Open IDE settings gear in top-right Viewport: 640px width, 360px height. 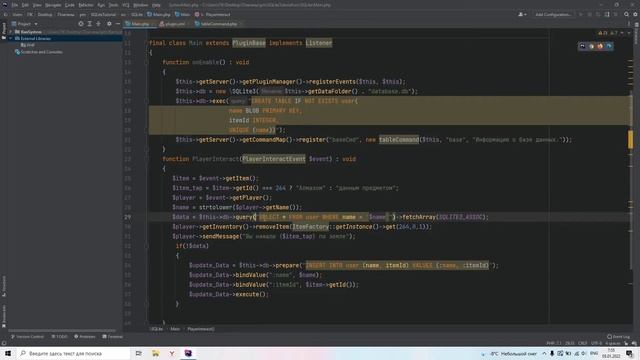(x=635, y=14)
